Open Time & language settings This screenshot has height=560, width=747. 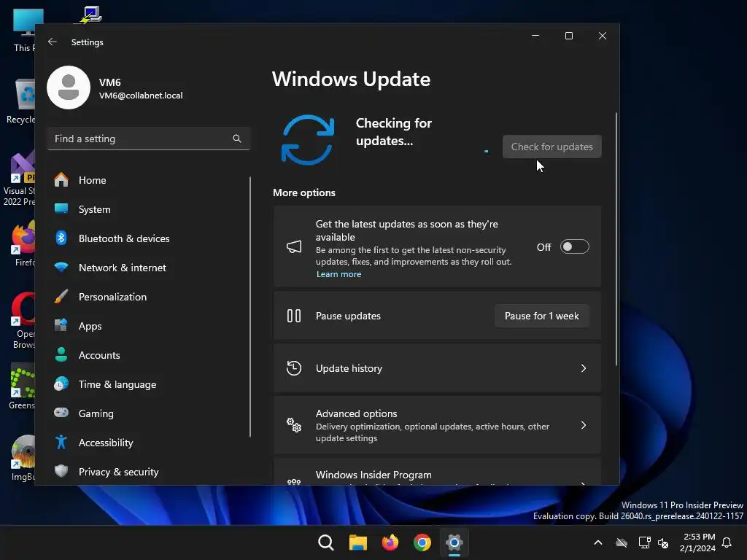pos(117,384)
